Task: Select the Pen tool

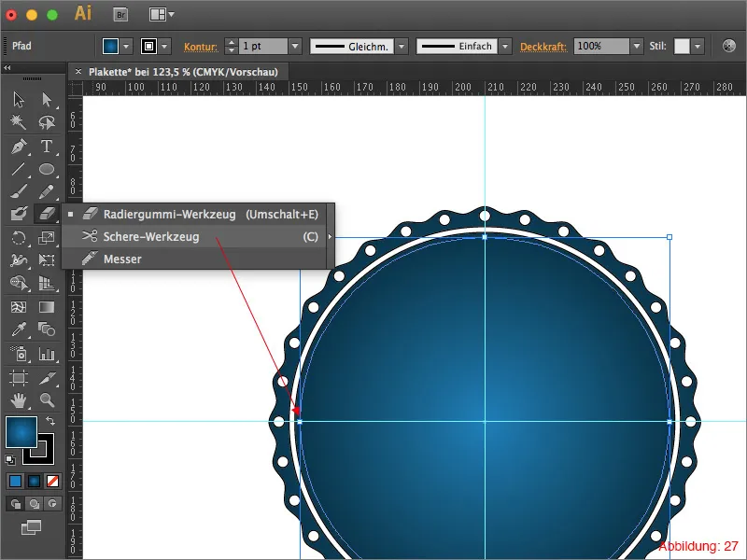Action: point(19,147)
